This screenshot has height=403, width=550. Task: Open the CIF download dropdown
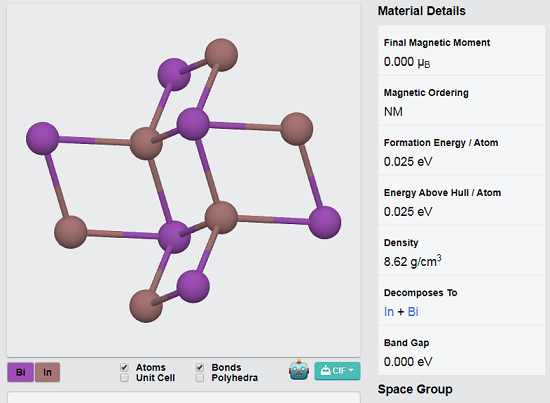pos(337,371)
